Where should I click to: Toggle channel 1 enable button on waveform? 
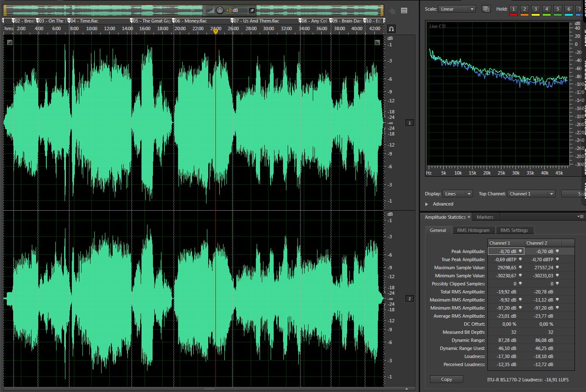coord(410,123)
